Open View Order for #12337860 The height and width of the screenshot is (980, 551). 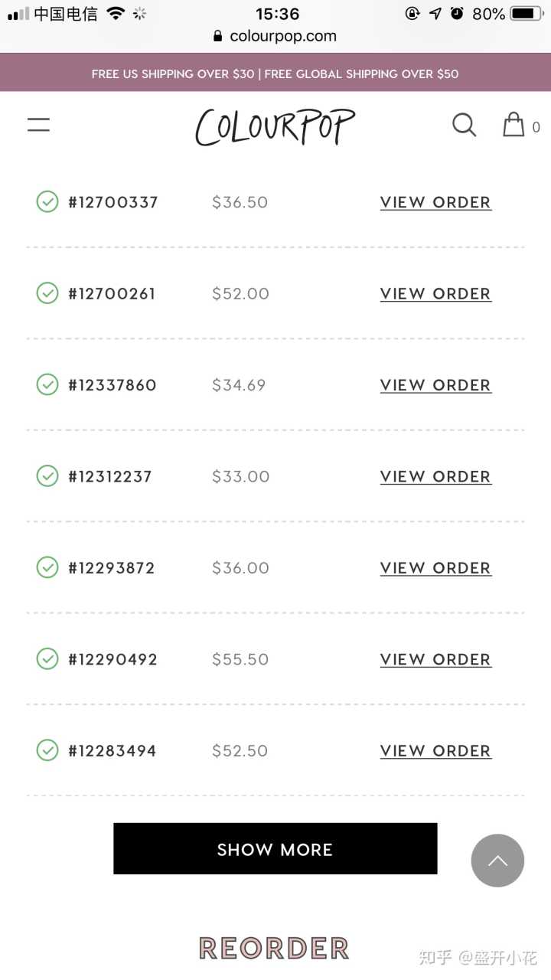(435, 385)
